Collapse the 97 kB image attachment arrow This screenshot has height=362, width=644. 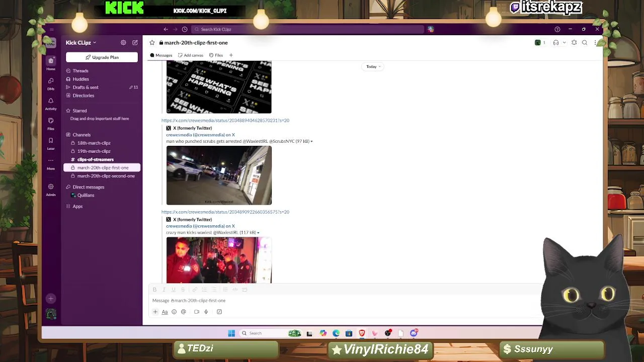pos(311,141)
